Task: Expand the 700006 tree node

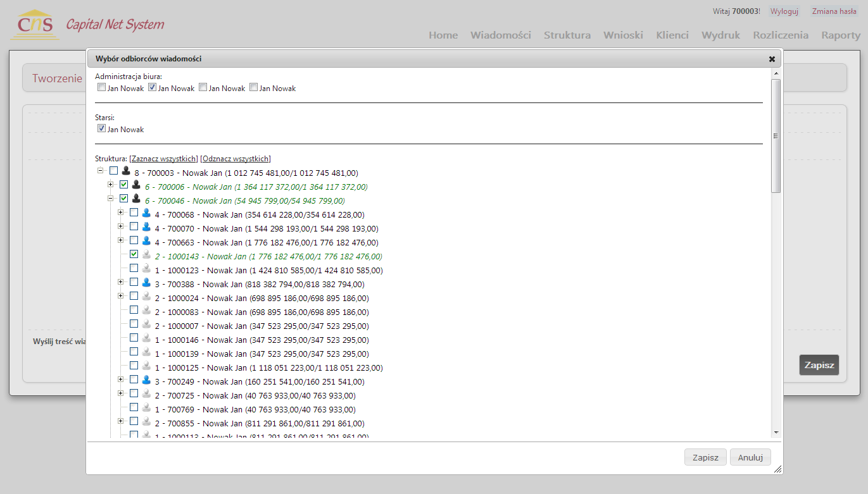Action: point(111,185)
